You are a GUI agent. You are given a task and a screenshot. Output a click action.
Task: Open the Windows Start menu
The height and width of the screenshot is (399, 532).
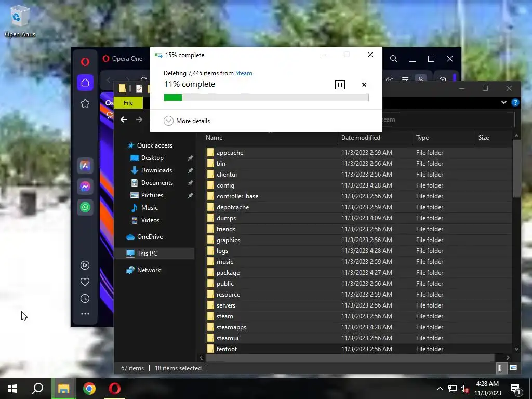pyautogui.click(x=12, y=389)
